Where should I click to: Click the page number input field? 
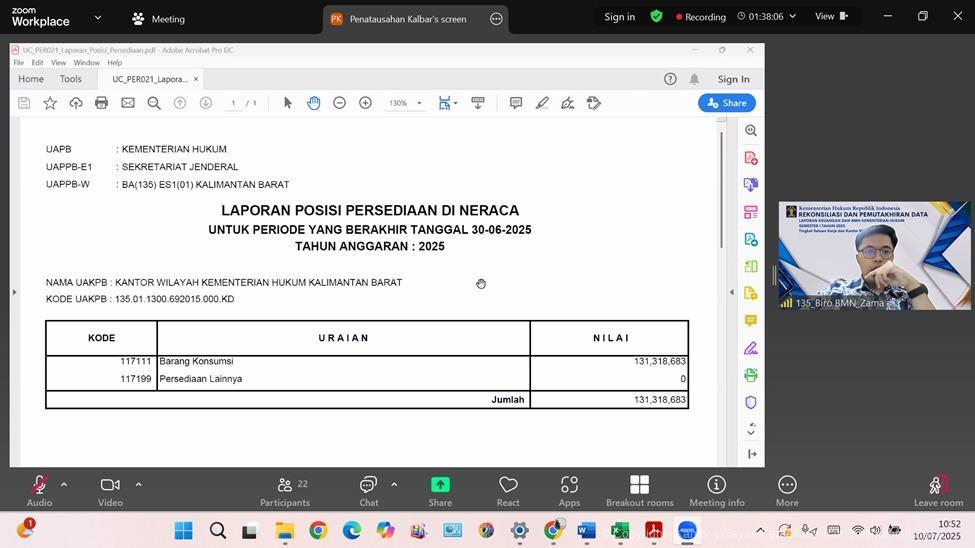[x=233, y=103]
